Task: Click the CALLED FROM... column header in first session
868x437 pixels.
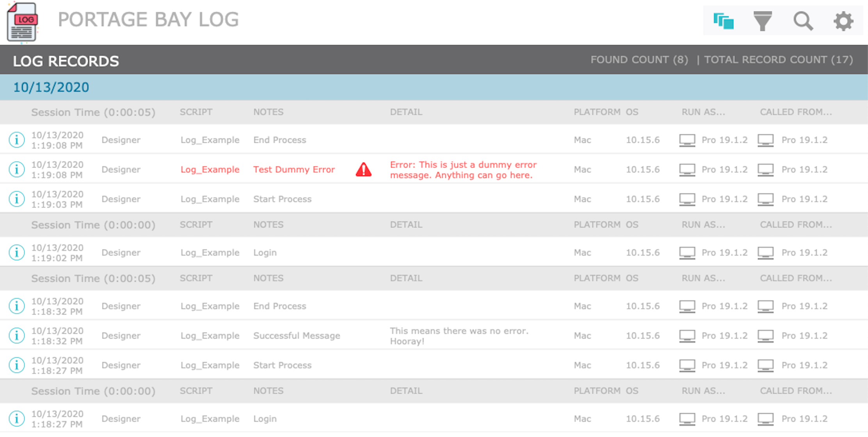Action: (x=796, y=112)
